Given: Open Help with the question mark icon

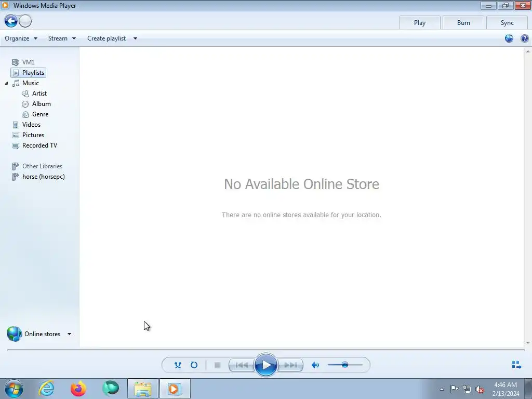Looking at the screenshot, I should [x=525, y=38].
